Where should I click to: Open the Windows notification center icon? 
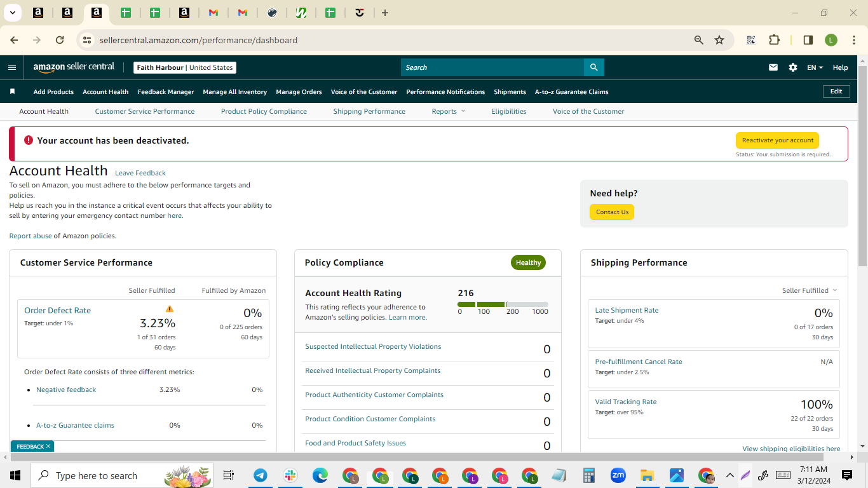coord(846,475)
